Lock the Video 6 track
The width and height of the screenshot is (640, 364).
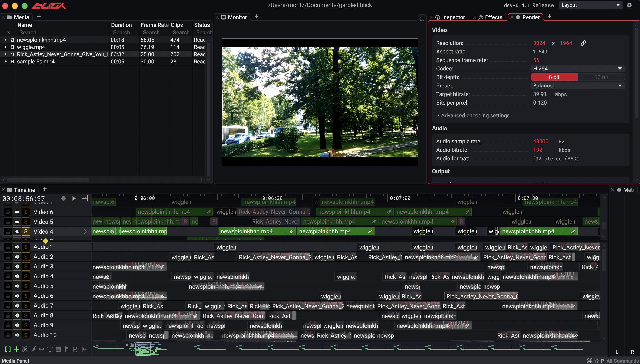(8, 212)
